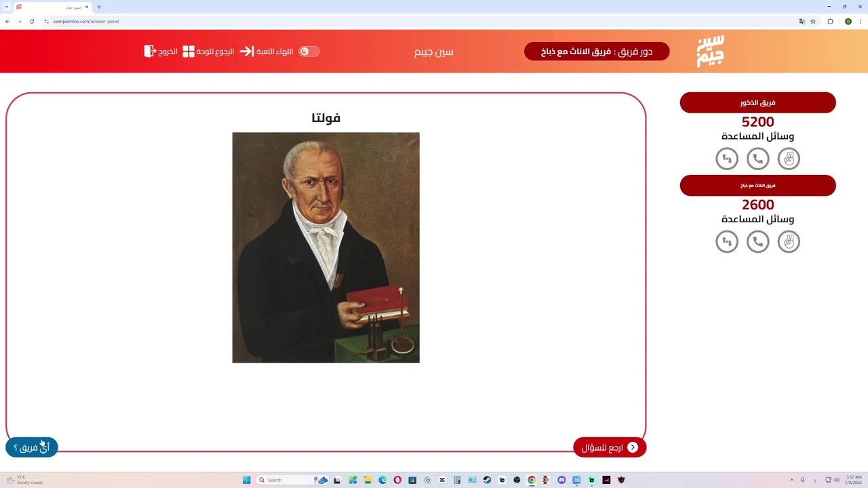Use swap lifeline for فريق الذكور
This screenshot has width=868, height=488.
click(x=727, y=159)
